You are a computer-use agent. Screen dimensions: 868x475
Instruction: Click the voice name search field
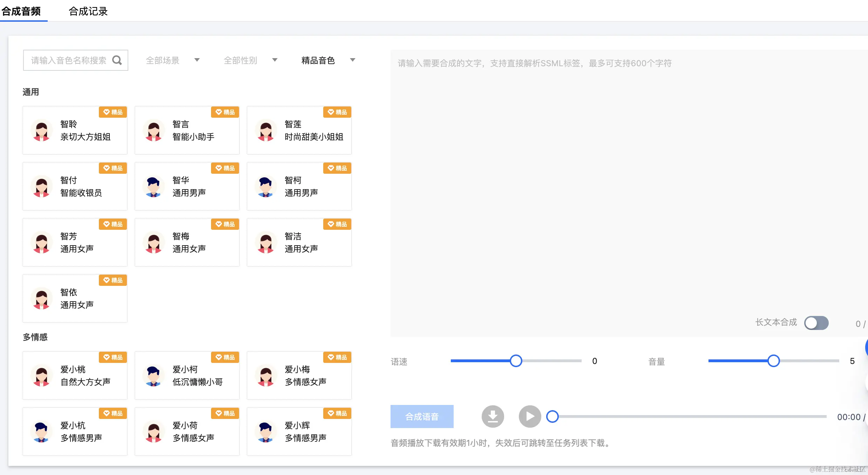click(75, 60)
